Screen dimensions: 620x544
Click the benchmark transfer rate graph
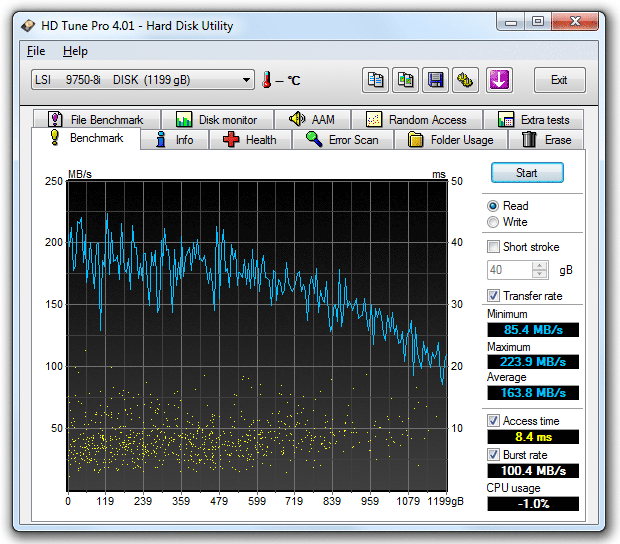[x=257, y=336]
